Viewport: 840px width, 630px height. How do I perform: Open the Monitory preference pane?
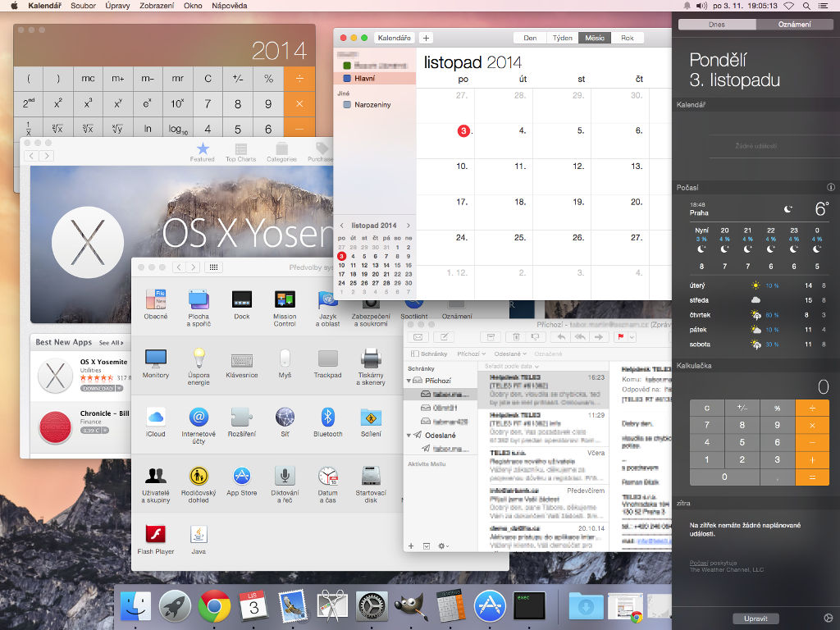click(x=156, y=363)
